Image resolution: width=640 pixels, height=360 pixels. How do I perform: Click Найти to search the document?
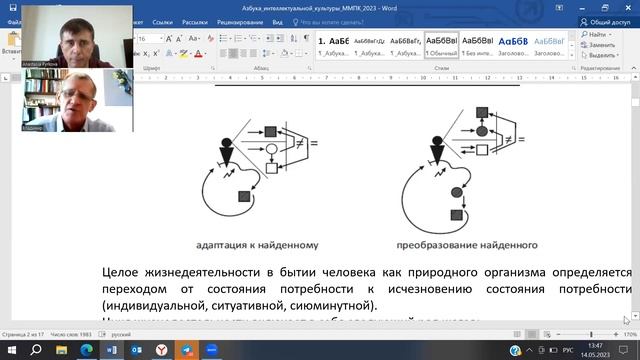click(596, 35)
